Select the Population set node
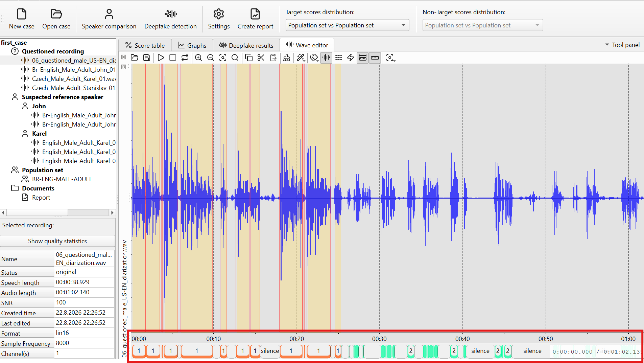Screen dimensions: 644x363 [43, 170]
